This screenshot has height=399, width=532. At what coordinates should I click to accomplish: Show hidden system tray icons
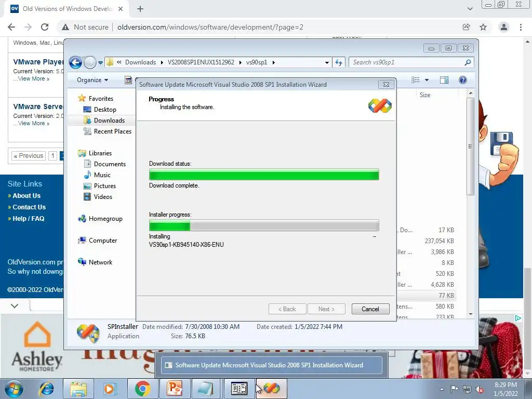pos(442,389)
